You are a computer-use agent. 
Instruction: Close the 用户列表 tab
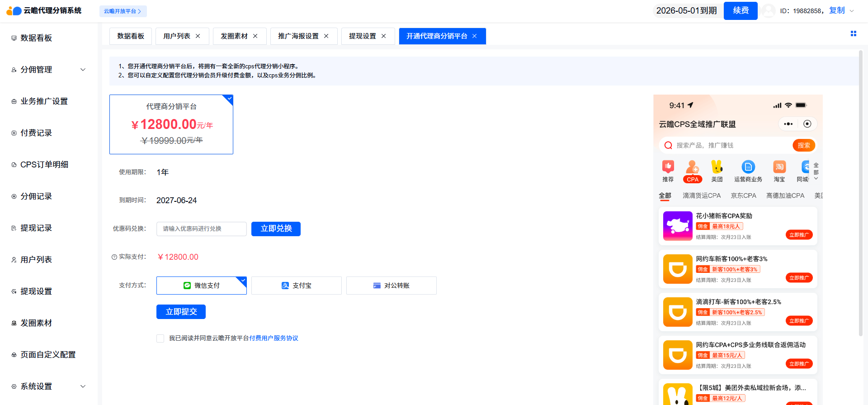pos(198,36)
